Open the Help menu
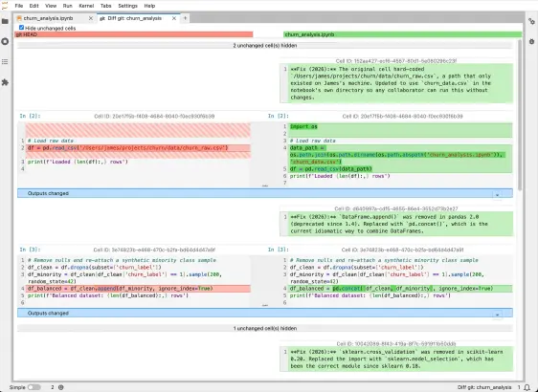The width and height of the screenshot is (538, 392). point(149,6)
